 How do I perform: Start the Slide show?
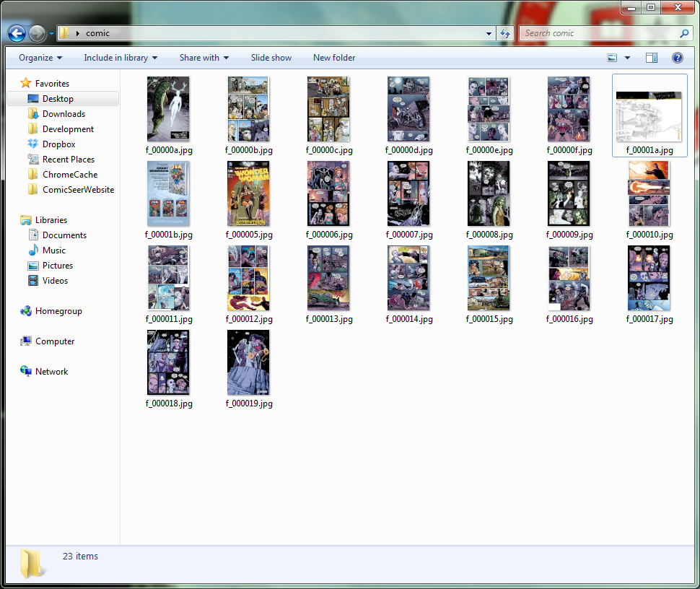pyautogui.click(x=271, y=58)
